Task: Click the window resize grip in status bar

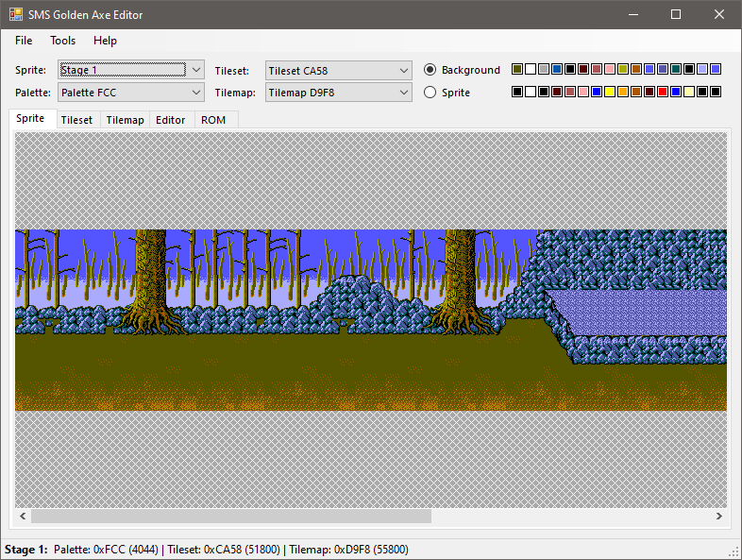Action: click(x=734, y=552)
